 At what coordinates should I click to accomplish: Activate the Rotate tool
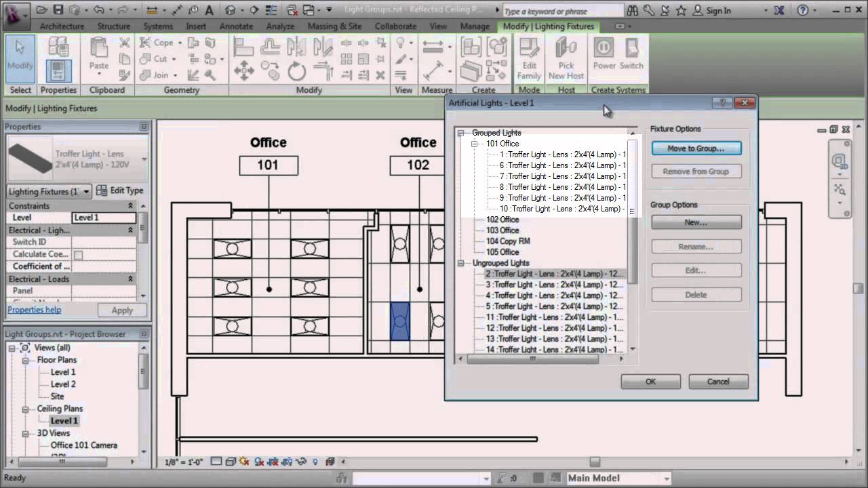296,70
